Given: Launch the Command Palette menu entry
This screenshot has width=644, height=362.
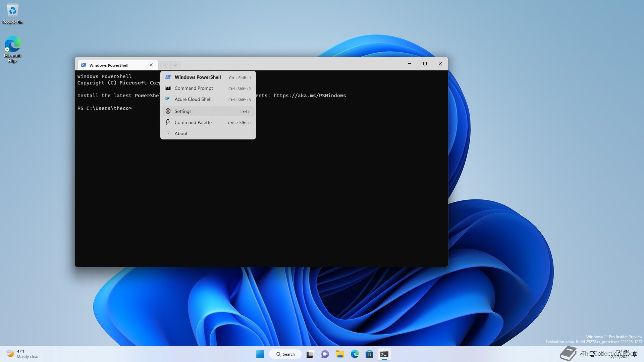Looking at the screenshot, I should (208, 123).
